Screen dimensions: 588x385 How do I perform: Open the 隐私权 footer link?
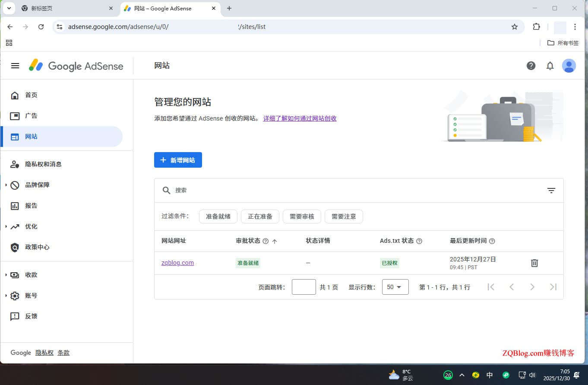(x=44, y=353)
